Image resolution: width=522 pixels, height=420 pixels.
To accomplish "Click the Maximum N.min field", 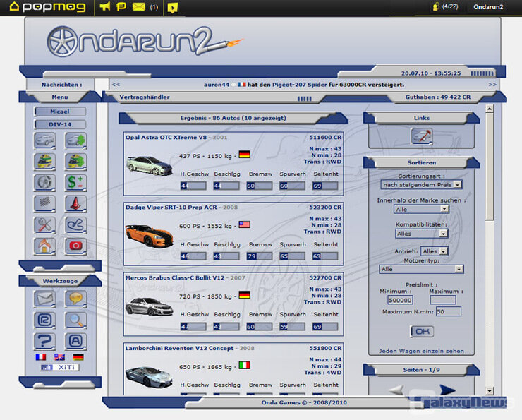I will click(449, 312).
